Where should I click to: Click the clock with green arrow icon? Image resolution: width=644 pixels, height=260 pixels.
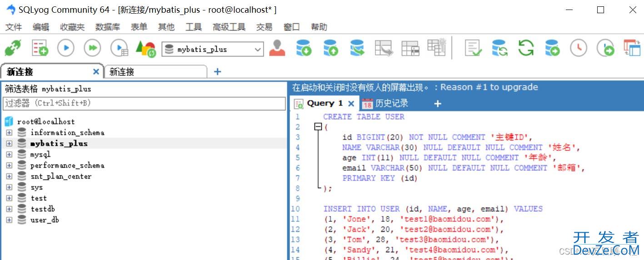(x=605, y=48)
